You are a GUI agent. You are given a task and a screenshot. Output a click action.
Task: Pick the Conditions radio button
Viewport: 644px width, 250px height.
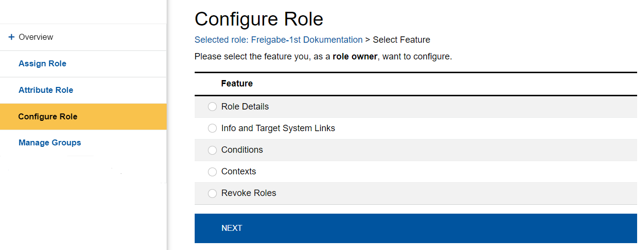point(212,150)
